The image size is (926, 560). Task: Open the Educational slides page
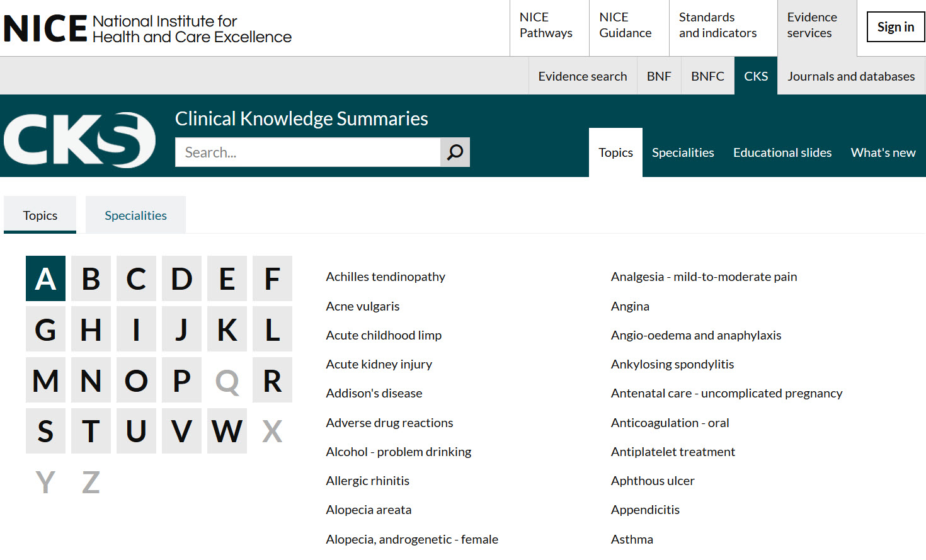pyautogui.click(x=782, y=152)
